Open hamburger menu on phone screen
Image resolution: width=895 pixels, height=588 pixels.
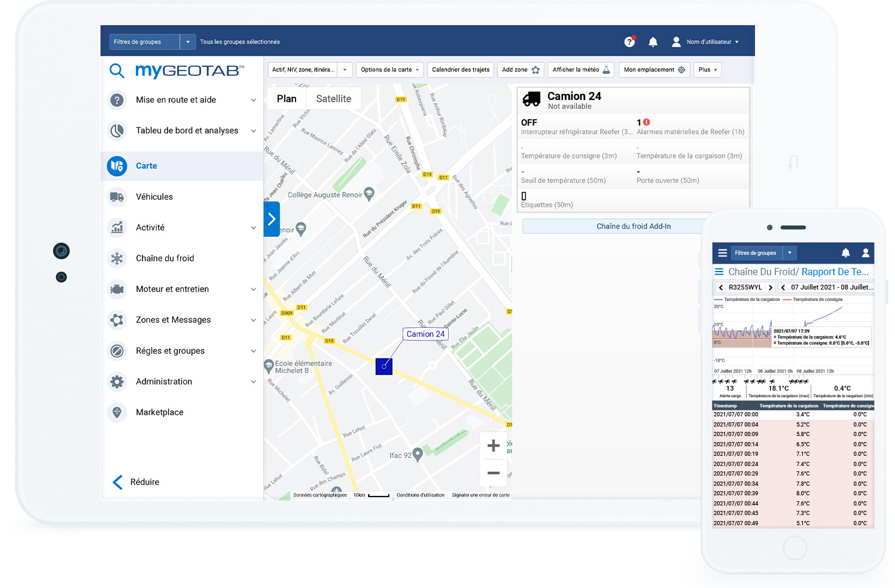click(x=722, y=253)
